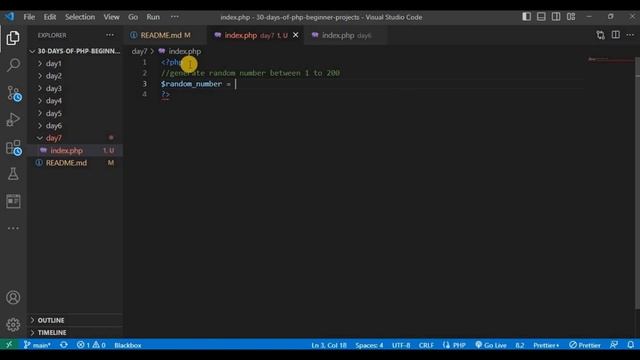Open the Explorer view icon
This screenshot has width=640, height=360.
[x=13, y=38]
